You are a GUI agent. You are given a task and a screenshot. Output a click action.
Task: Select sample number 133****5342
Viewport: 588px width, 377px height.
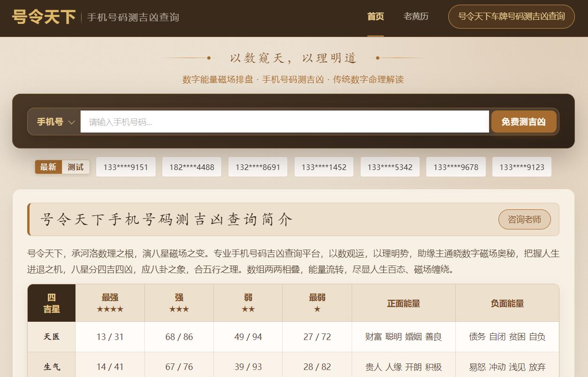390,167
